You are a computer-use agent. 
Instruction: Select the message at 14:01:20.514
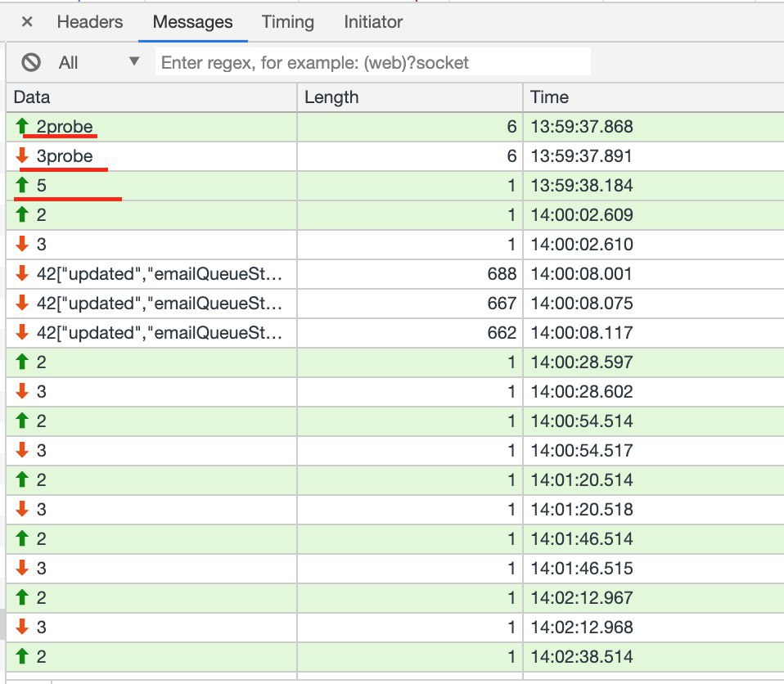tap(395, 480)
